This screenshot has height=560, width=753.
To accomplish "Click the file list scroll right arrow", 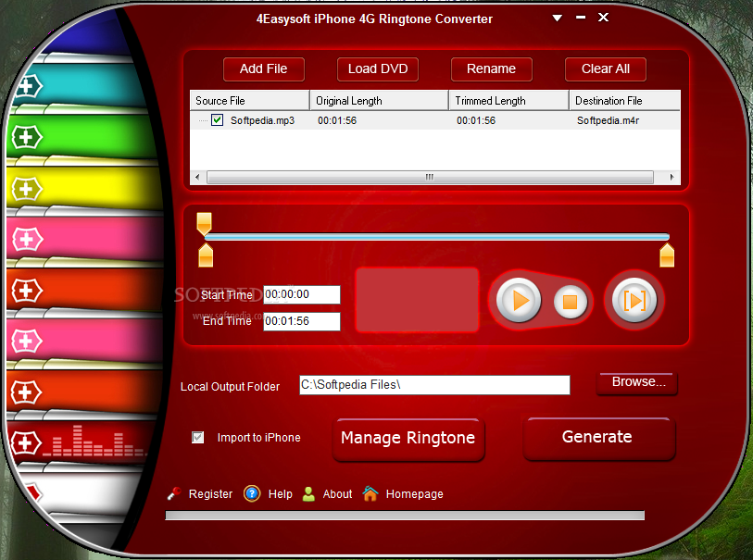I will pos(671,177).
